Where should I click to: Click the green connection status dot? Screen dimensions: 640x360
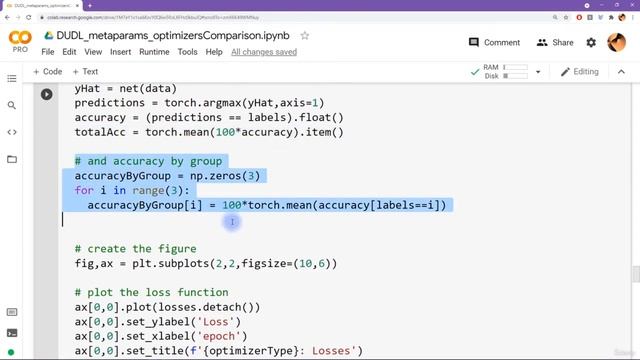(x=11, y=352)
